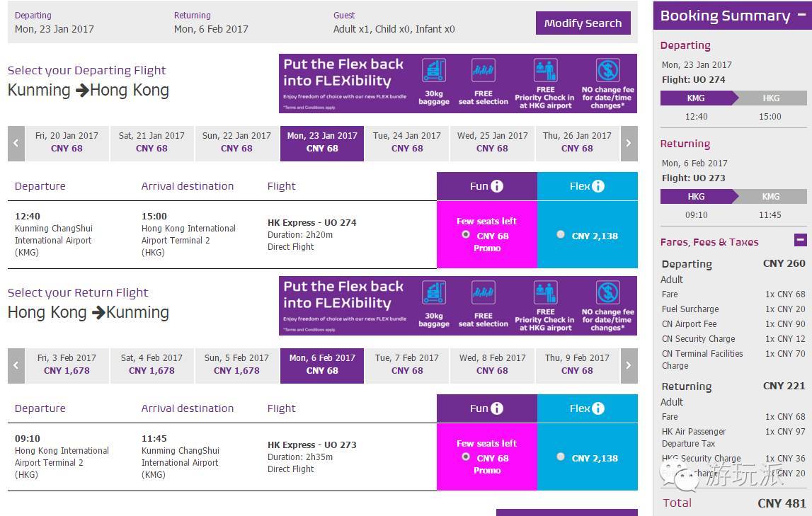Click the Fun info icon for return flight

497,408
